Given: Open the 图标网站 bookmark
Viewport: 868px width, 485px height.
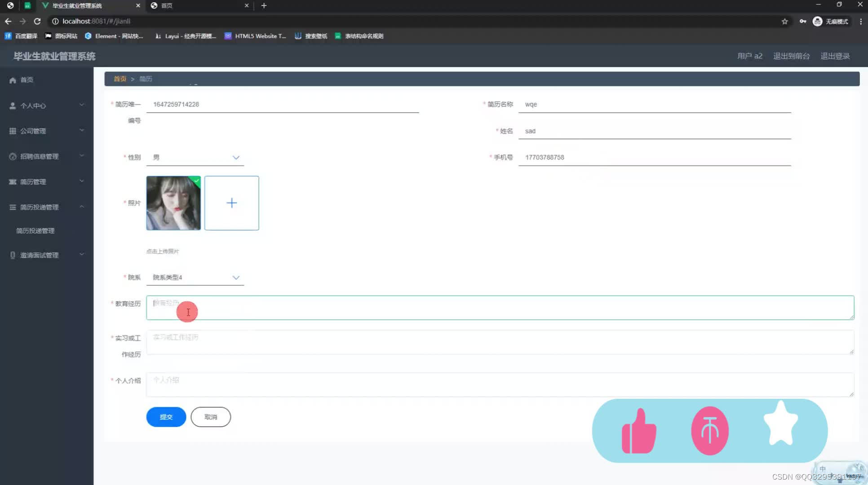Looking at the screenshot, I should (61, 36).
